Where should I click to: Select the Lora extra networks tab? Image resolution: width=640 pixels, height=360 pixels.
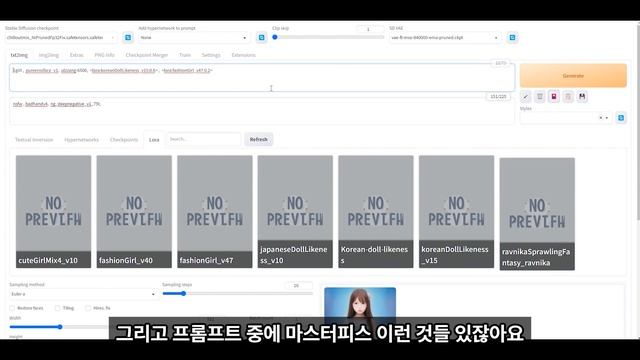click(x=154, y=140)
